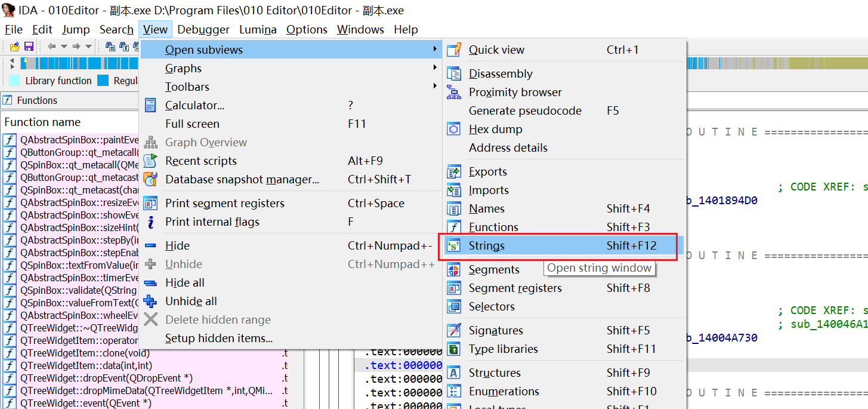The height and width of the screenshot is (409, 868).
Task: Open the Names subview
Action: [x=564, y=208]
